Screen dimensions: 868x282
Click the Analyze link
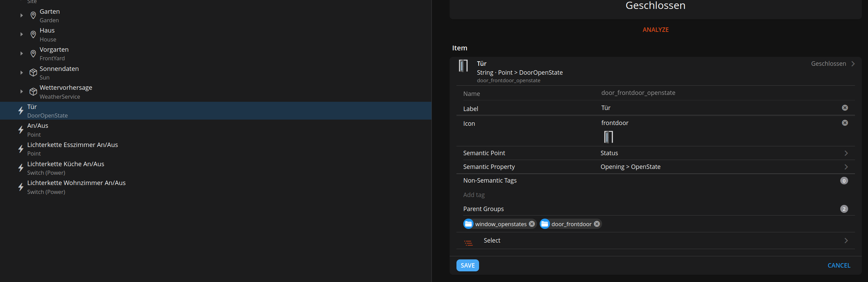[x=655, y=30]
